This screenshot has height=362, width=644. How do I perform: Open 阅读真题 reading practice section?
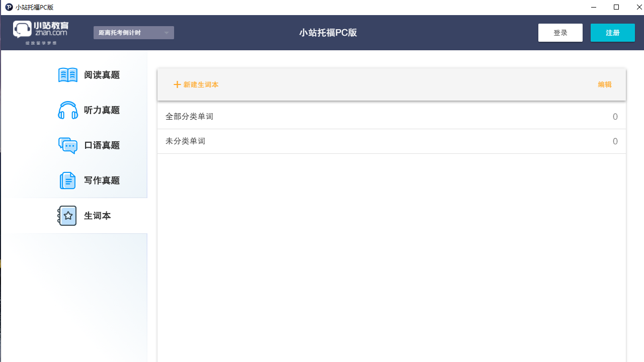102,75
